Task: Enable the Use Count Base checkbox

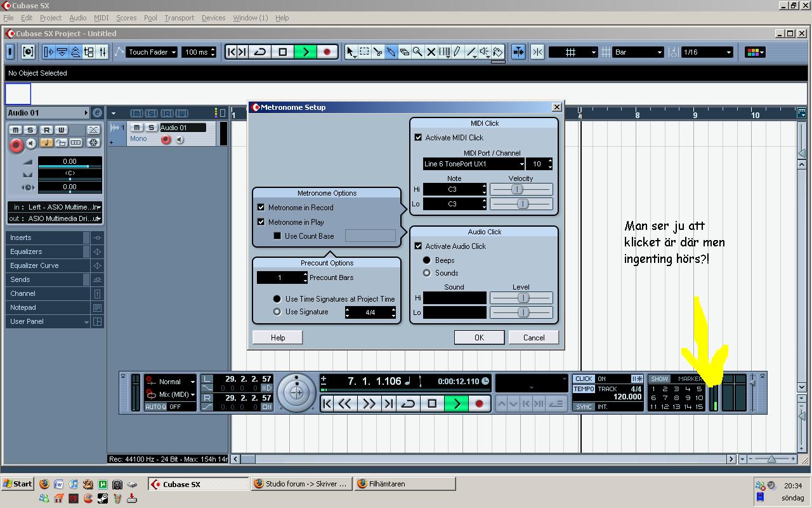Action: click(x=277, y=236)
